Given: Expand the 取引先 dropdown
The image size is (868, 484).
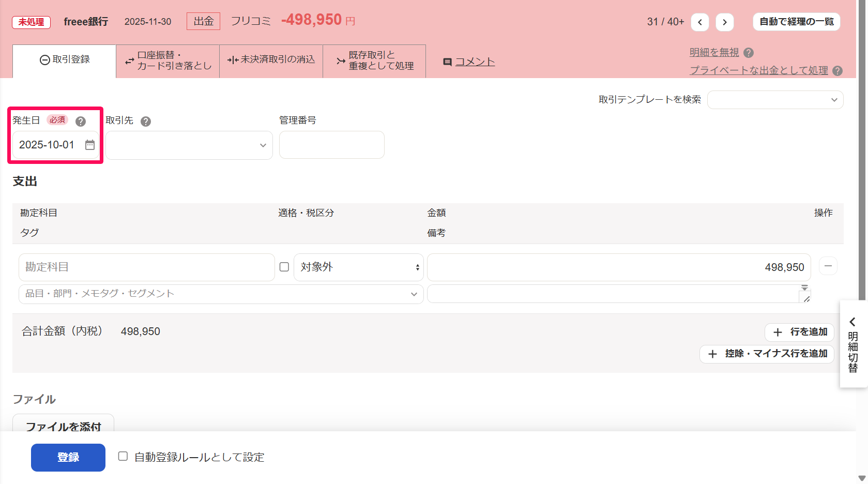Looking at the screenshot, I should pyautogui.click(x=189, y=145).
